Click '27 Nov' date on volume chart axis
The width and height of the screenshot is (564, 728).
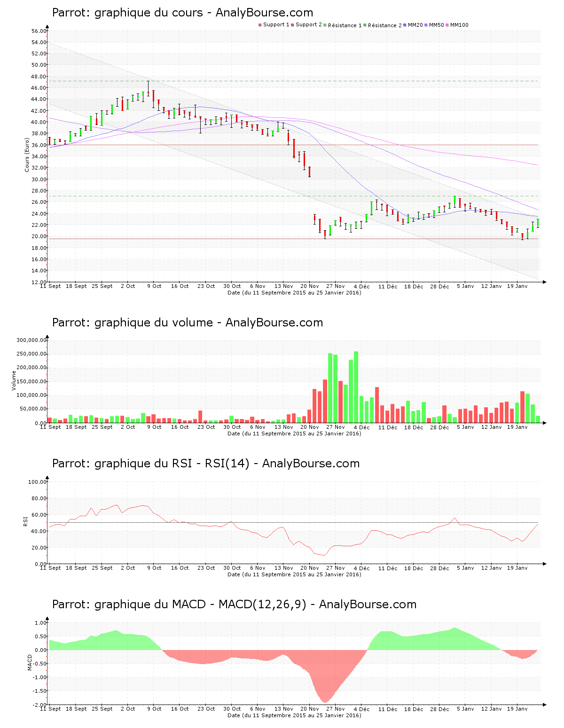point(336,427)
